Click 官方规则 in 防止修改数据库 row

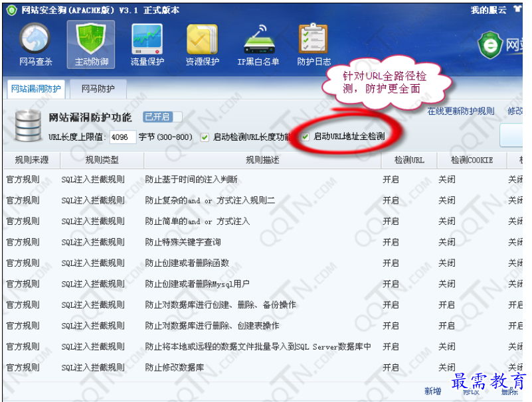pos(23,368)
